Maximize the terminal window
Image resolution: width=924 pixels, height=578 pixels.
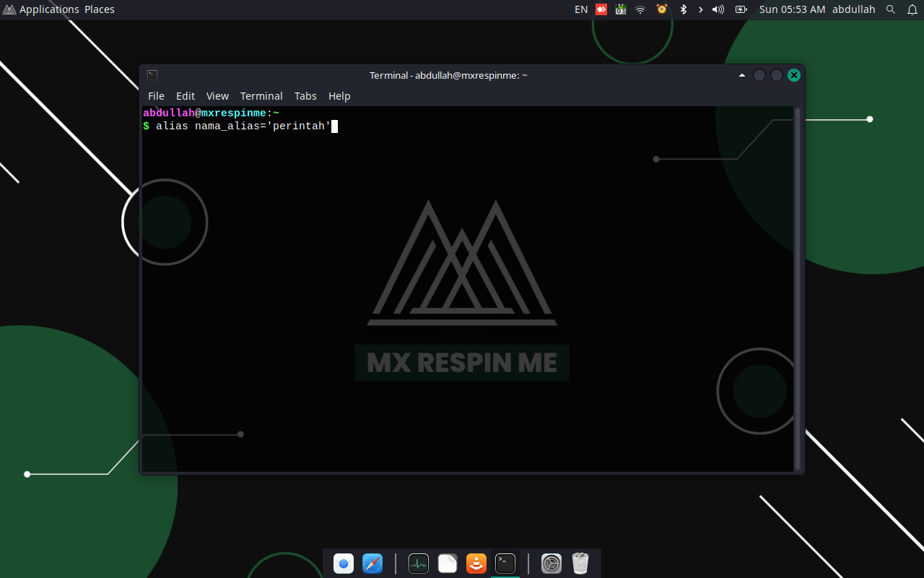pos(777,75)
